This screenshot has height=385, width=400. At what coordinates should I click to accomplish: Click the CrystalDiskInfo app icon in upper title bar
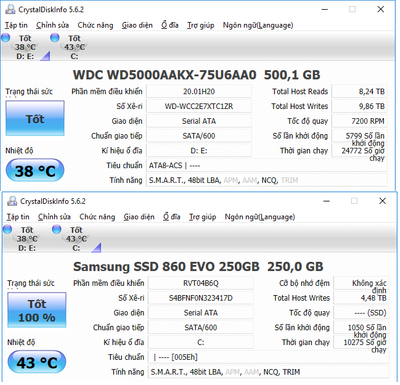tap(10, 9)
